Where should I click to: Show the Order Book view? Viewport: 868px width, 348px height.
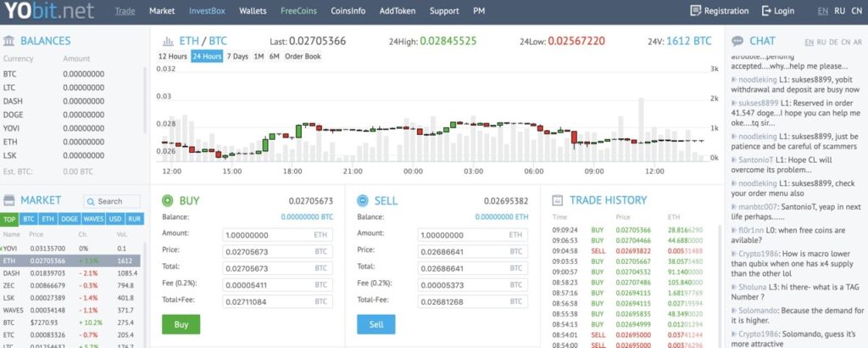click(303, 56)
